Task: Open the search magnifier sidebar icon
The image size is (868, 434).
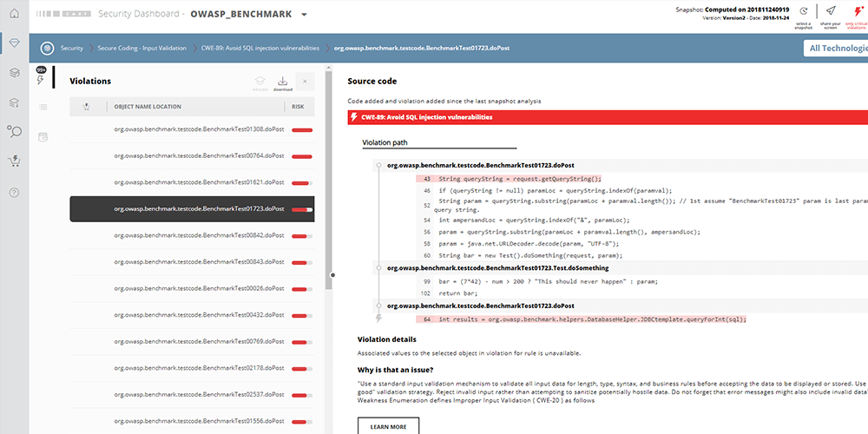Action: coord(15,131)
